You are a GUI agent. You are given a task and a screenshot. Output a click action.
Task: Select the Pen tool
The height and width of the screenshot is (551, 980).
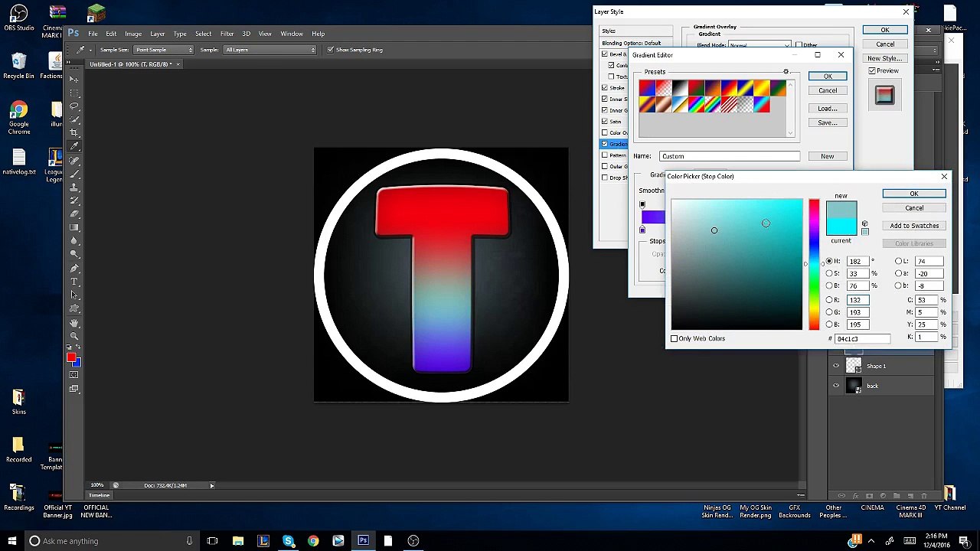(74, 269)
